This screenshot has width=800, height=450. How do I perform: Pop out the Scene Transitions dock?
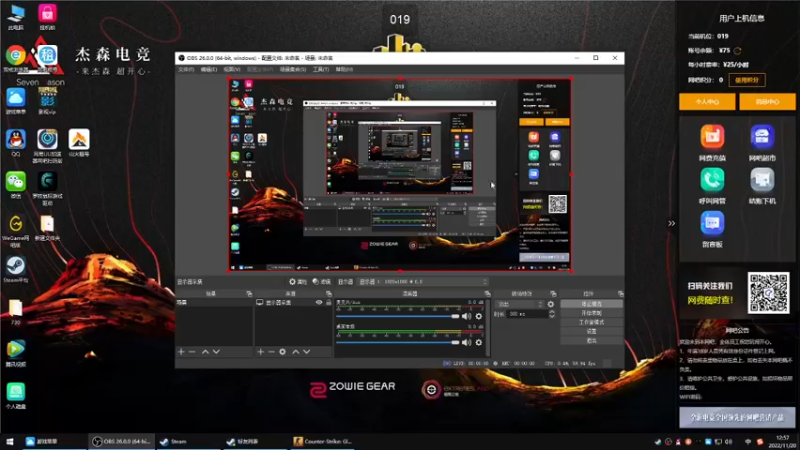coord(553,294)
